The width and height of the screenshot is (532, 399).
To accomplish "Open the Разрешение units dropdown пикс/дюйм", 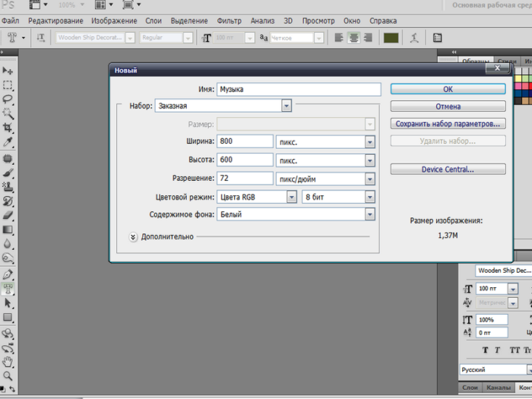I will [x=370, y=179].
